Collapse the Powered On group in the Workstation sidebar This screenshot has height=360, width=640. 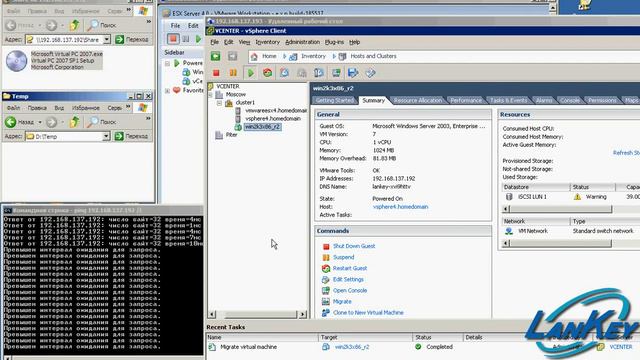pyautogui.click(x=167, y=63)
